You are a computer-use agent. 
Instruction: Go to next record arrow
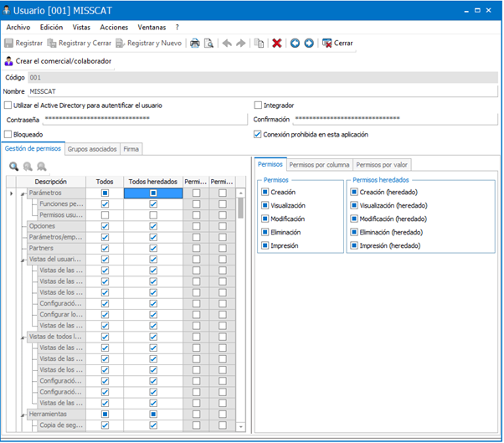pyautogui.click(x=309, y=43)
